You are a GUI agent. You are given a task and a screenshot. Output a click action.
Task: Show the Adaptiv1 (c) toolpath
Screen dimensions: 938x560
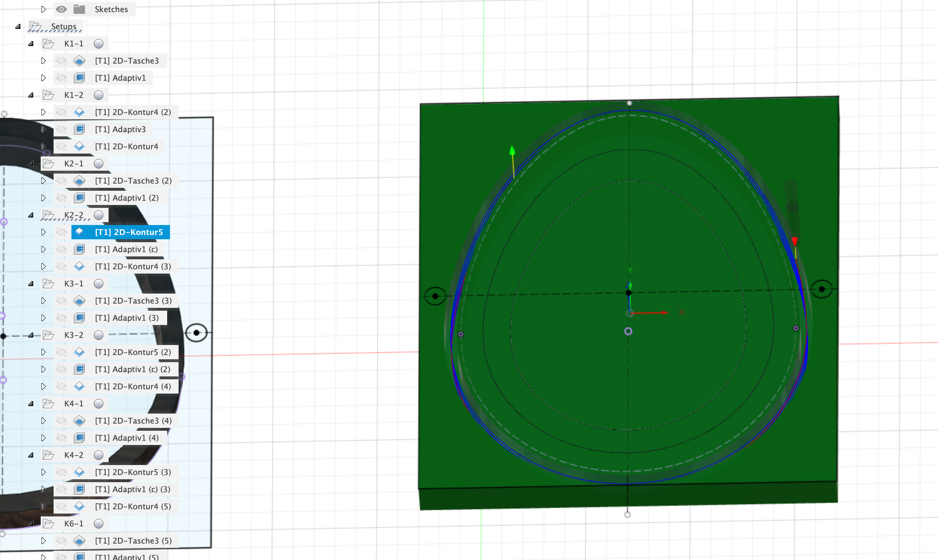pos(61,249)
